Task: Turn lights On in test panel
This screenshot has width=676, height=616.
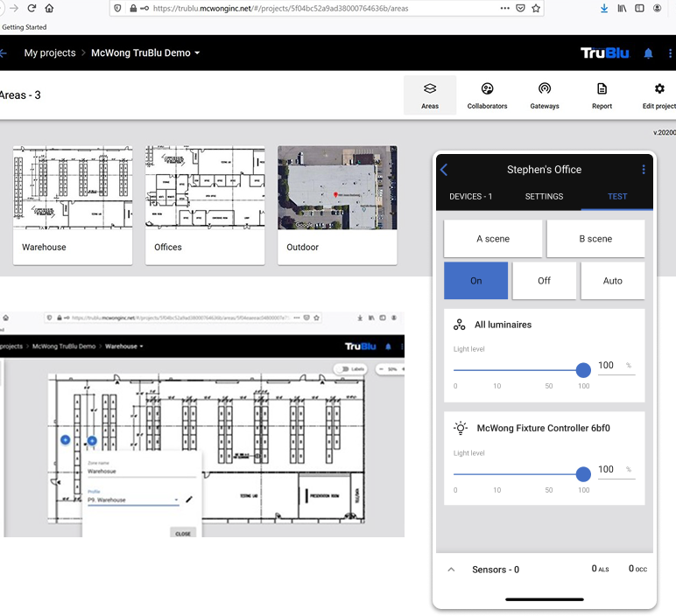Action: pyautogui.click(x=475, y=281)
